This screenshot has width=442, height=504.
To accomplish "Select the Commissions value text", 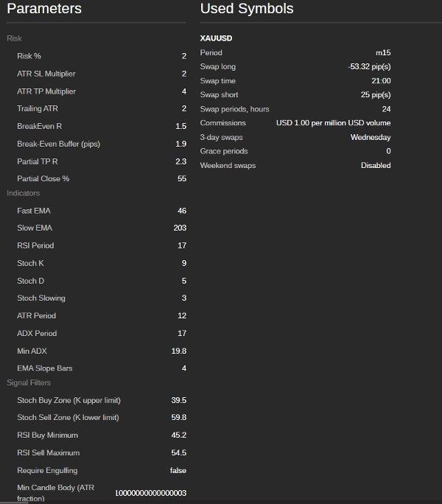I will click(334, 123).
